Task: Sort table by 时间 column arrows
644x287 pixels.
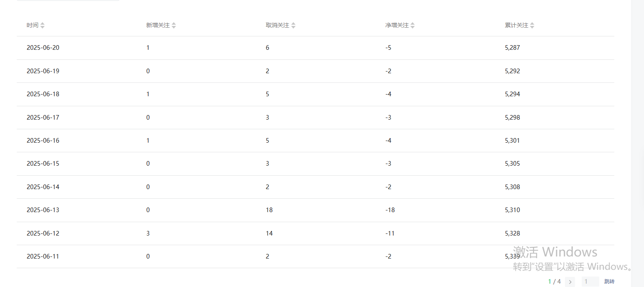Action: pos(42,26)
